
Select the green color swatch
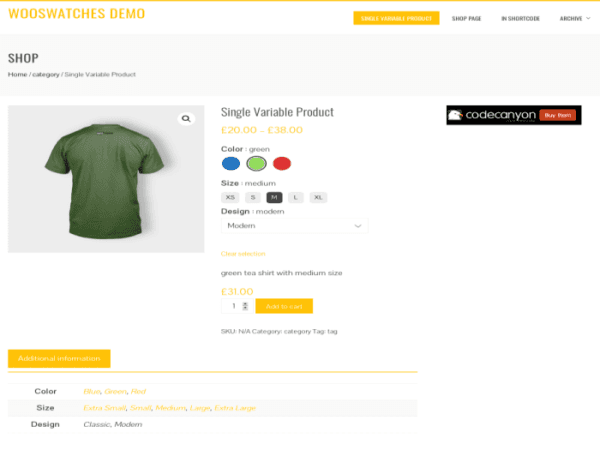(x=256, y=163)
